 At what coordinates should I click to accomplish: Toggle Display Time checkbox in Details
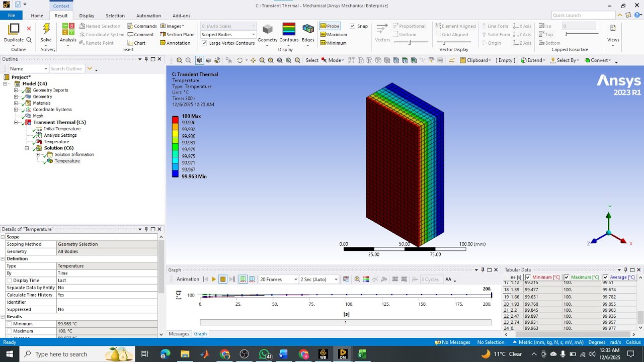click(x=9, y=281)
